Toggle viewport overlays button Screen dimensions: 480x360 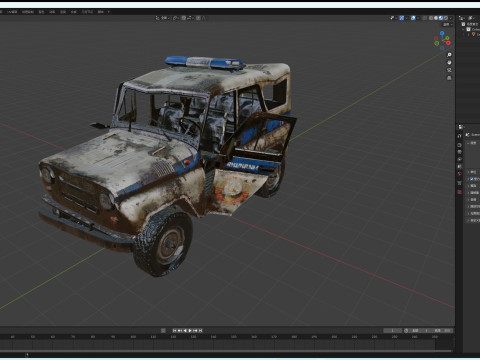coord(413,18)
